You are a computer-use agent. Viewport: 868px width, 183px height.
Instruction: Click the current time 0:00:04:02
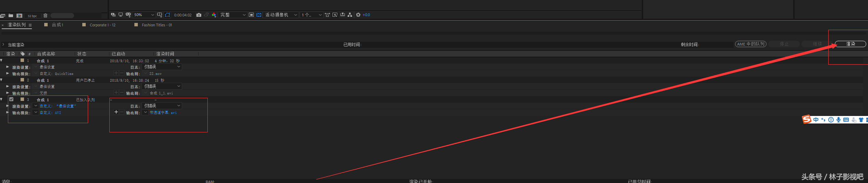[x=183, y=15]
